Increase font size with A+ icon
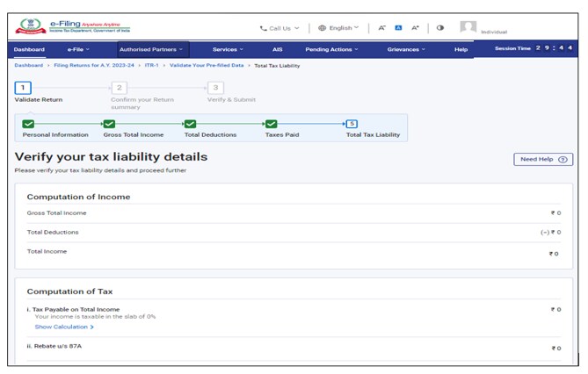The image size is (588, 374). tap(415, 28)
